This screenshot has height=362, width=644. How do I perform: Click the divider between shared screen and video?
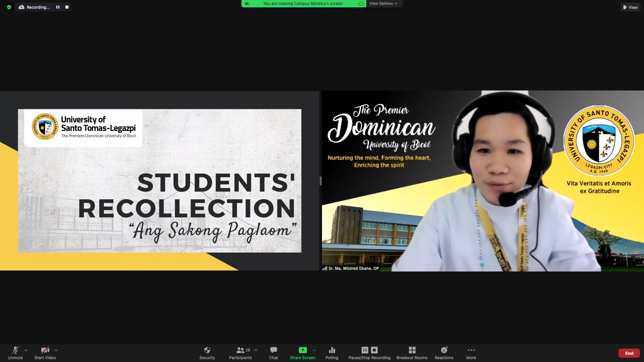(321, 181)
